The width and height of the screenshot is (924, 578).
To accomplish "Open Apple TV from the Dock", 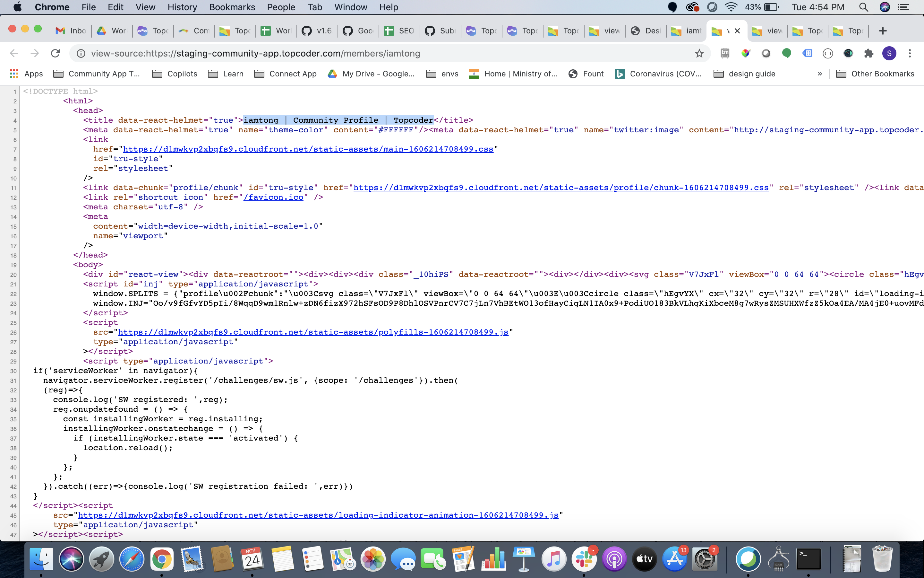I will pyautogui.click(x=645, y=559).
